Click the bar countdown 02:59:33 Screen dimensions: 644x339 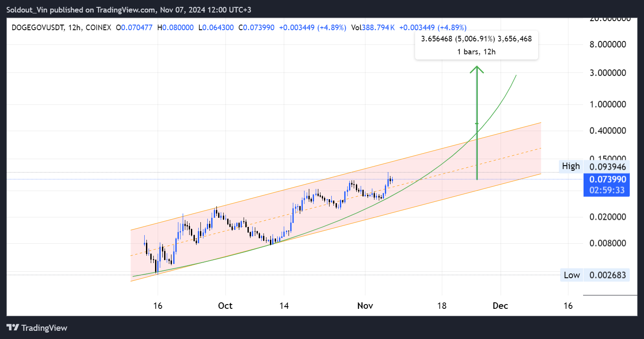(x=608, y=190)
